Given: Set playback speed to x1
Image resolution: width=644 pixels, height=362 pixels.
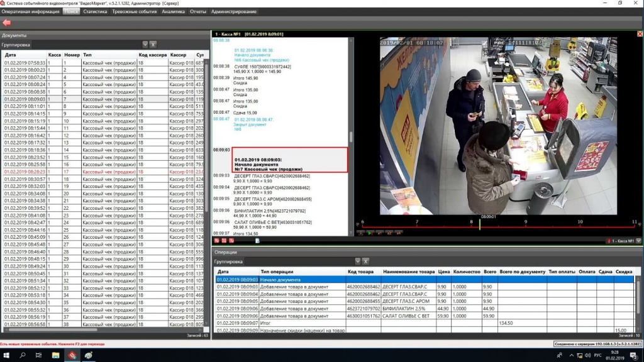Looking at the screenshot, I should pyautogui.click(x=379, y=233).
